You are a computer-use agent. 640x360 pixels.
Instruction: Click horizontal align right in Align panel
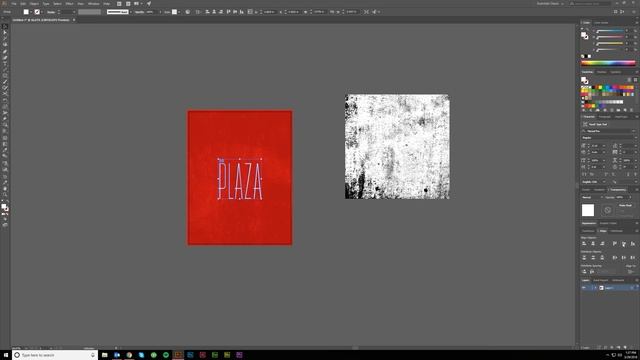click(x=602, y=244)
